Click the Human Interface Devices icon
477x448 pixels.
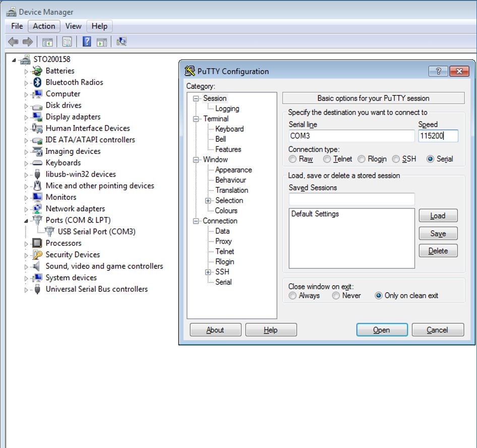(37, 128)
